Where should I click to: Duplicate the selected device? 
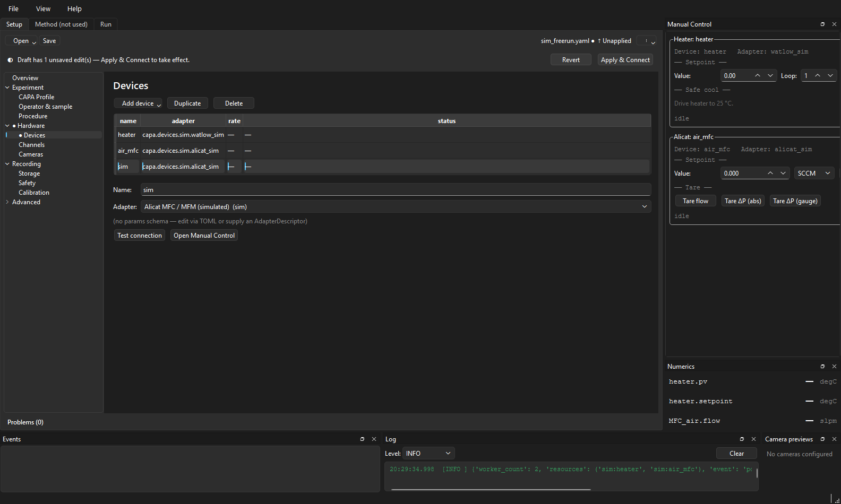[187, 103]
